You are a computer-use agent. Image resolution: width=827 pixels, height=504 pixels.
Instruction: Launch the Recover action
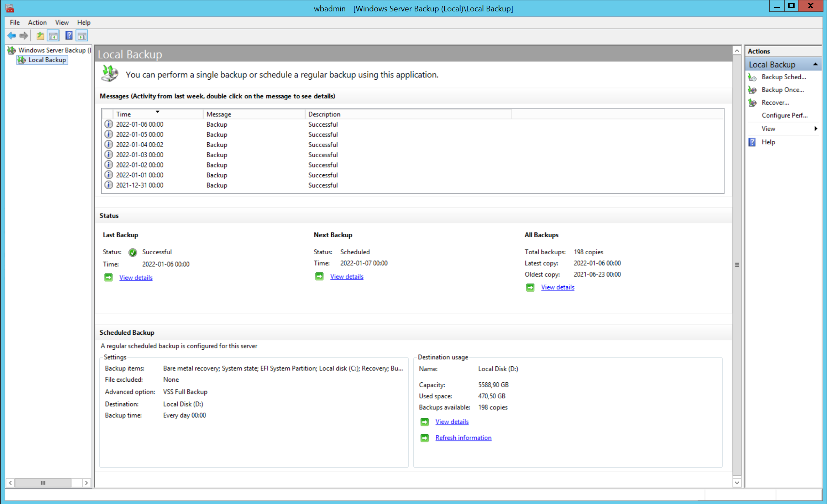coord(775,102)
